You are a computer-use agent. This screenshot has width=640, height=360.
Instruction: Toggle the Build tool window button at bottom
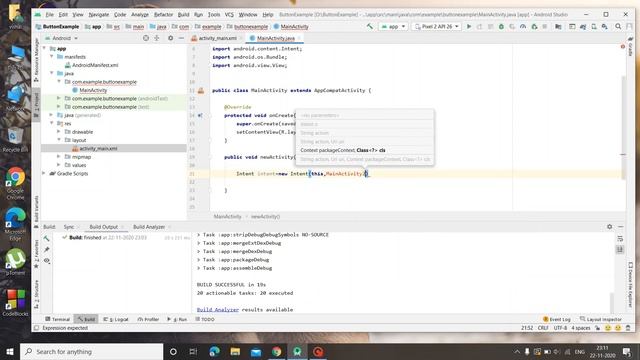coord(86,319)
